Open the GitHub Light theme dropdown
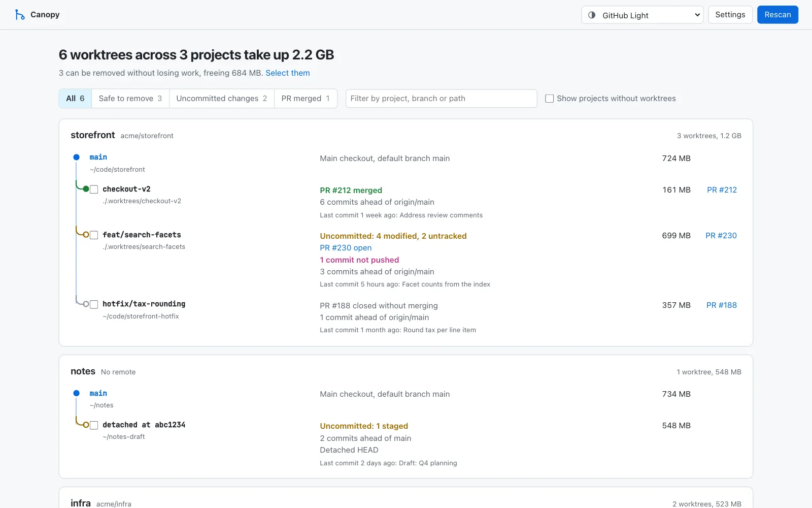 (642, 15)
